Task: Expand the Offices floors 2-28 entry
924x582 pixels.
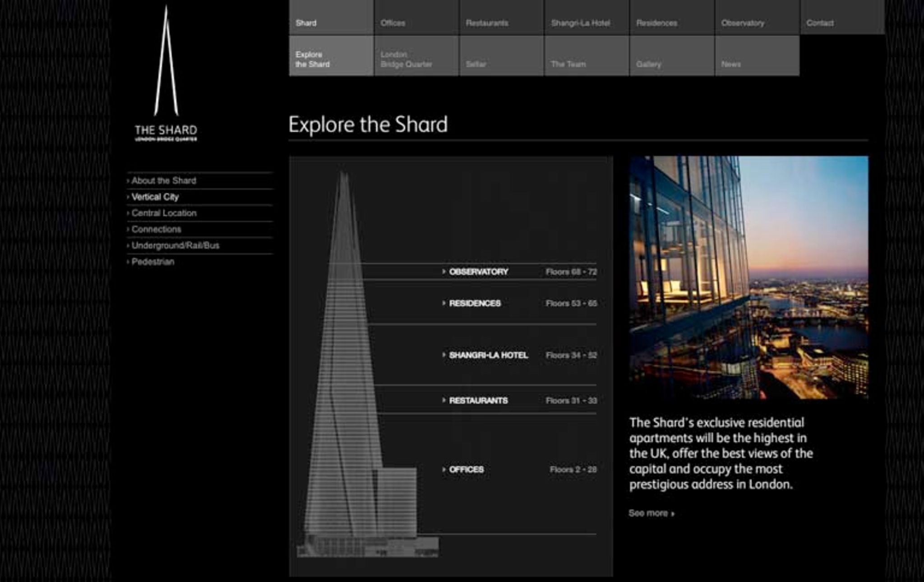Action: pos(466,470)
